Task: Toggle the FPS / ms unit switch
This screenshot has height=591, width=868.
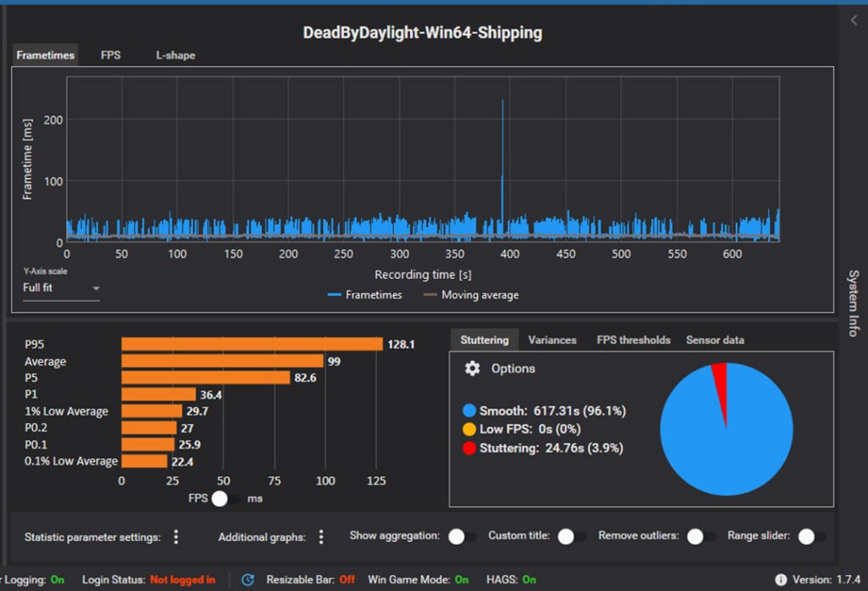Action: (225, 499)
